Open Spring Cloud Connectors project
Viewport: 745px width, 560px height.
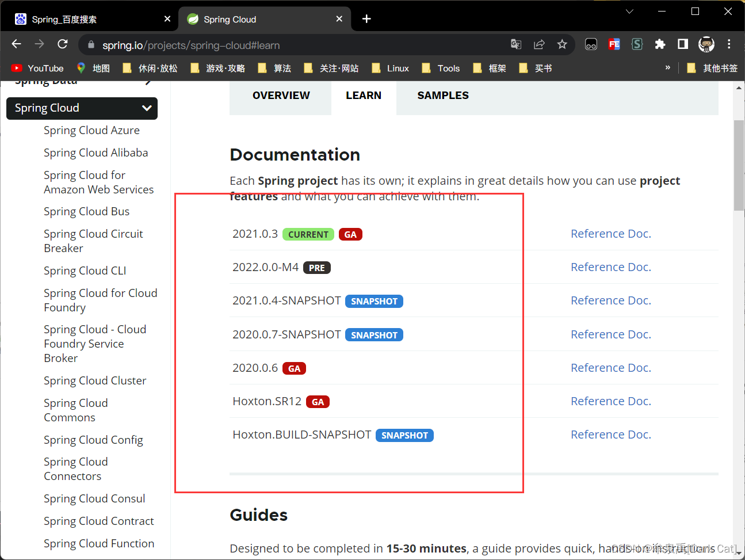point(76,469)
